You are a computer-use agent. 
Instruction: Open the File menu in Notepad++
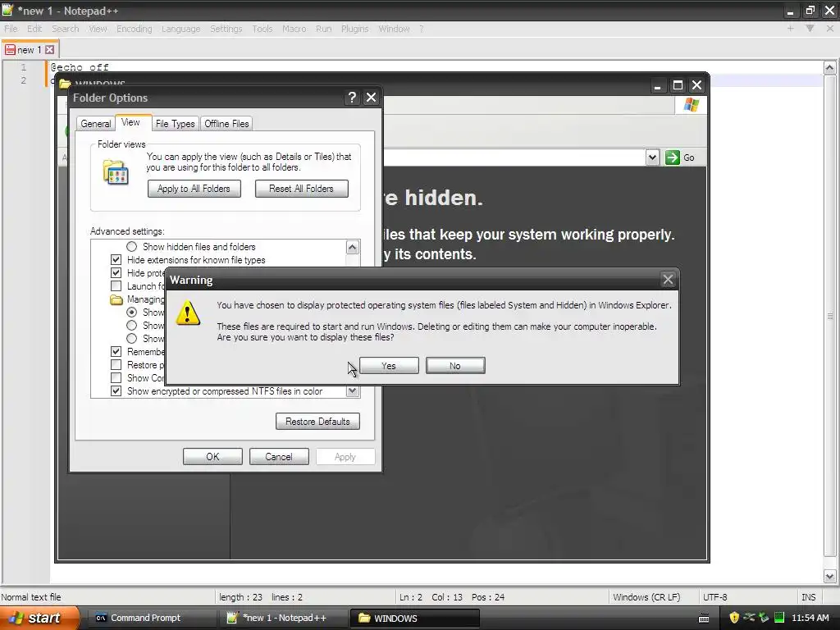(11, 29)
